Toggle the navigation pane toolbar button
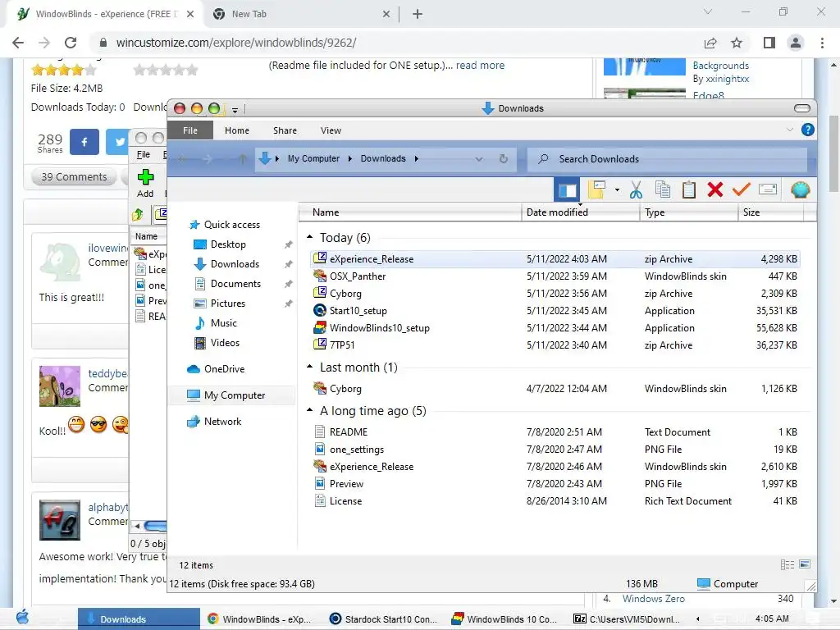This screenshot has height=630, width=840. point(567,190)
